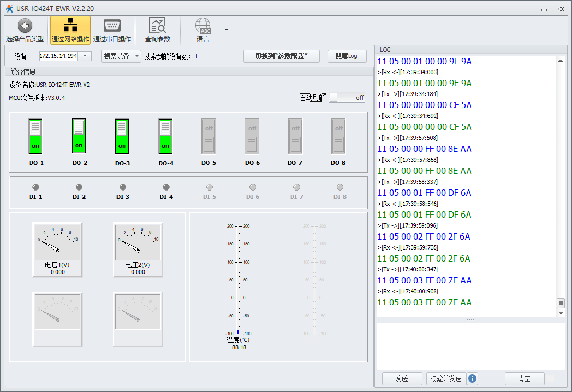
Task: Switch to parameter configuration
Action: (x=281, y=56)
